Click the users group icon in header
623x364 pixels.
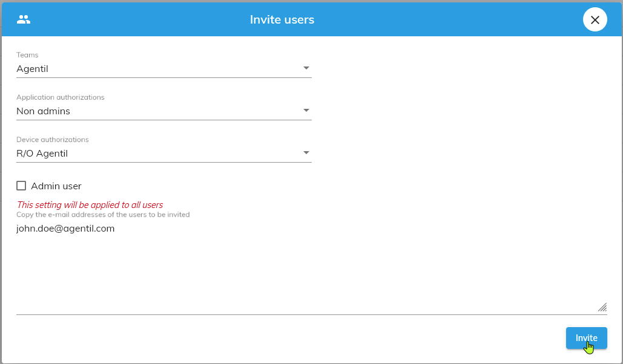coord(24,19)
